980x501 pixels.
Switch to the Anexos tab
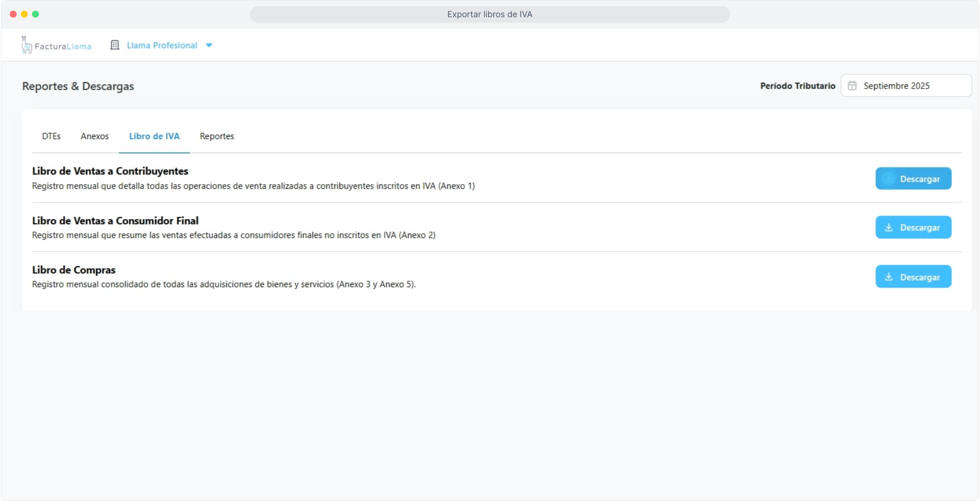95,136
